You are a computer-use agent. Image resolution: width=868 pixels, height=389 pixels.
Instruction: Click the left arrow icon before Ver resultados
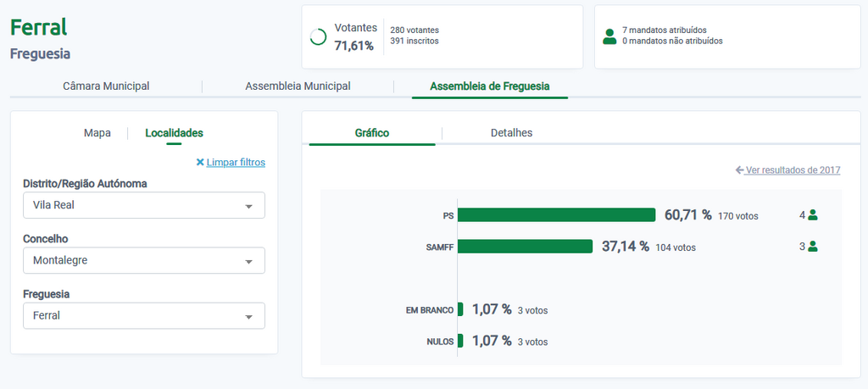(x=740, y=170)
